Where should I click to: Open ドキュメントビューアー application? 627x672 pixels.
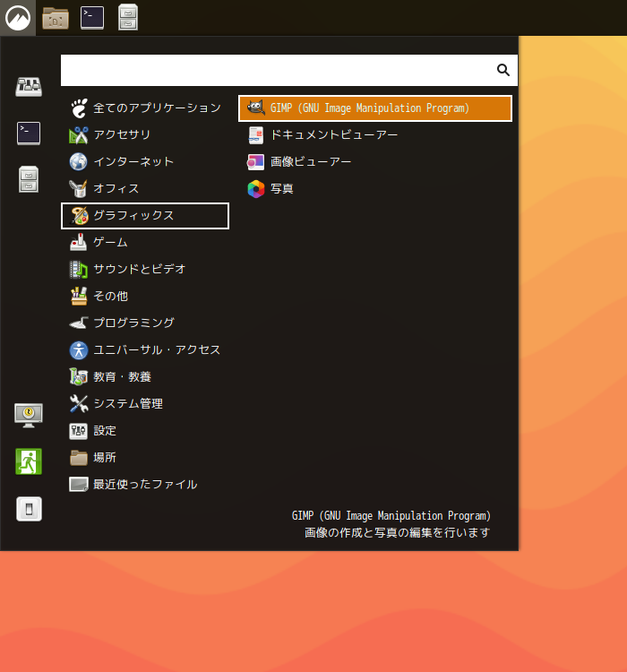(x=375, y=135)
